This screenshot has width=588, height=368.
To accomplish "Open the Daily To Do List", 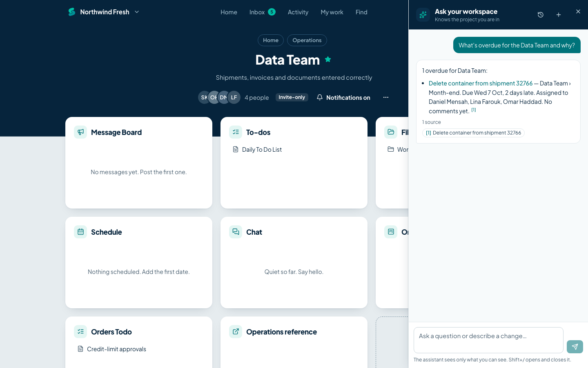I will click(x=262, y=150).
